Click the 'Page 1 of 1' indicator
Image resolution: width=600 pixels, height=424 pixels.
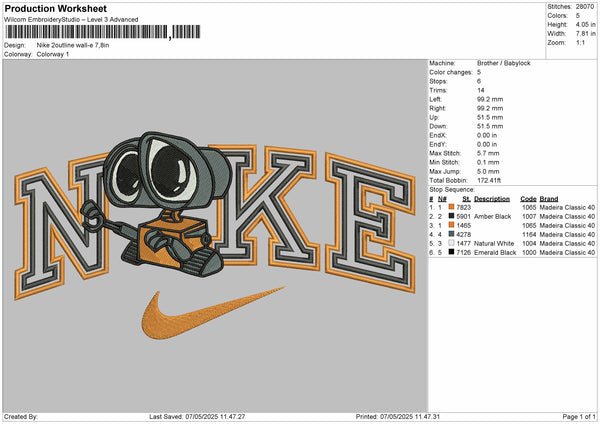pos(579,416)
